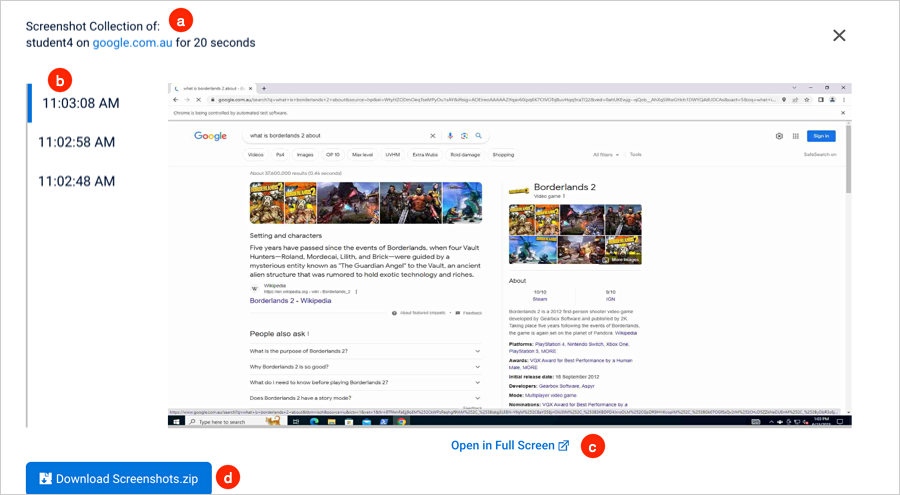Select the Images filter chip
Screen dimensions: 900x495
click(305, 154)
